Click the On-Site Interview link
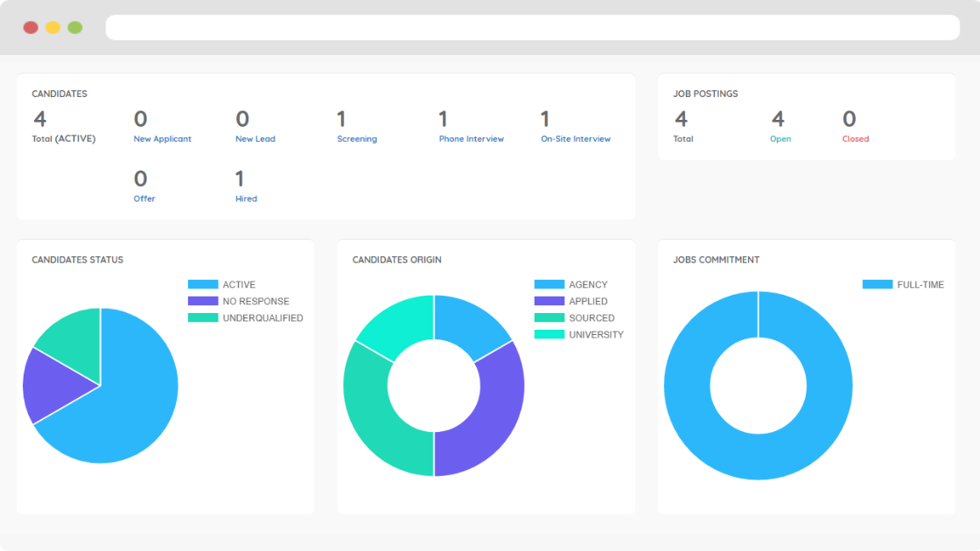This screenshot has width=980, height=551. click(x=575, y=139)
